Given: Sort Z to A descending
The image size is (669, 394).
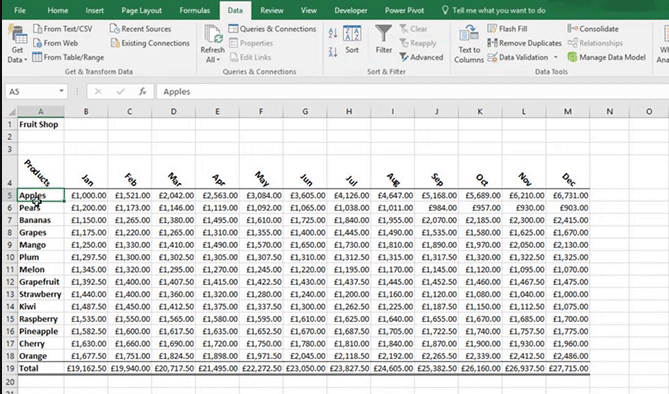Looking at the screenshot, I should tap(333, 52).
